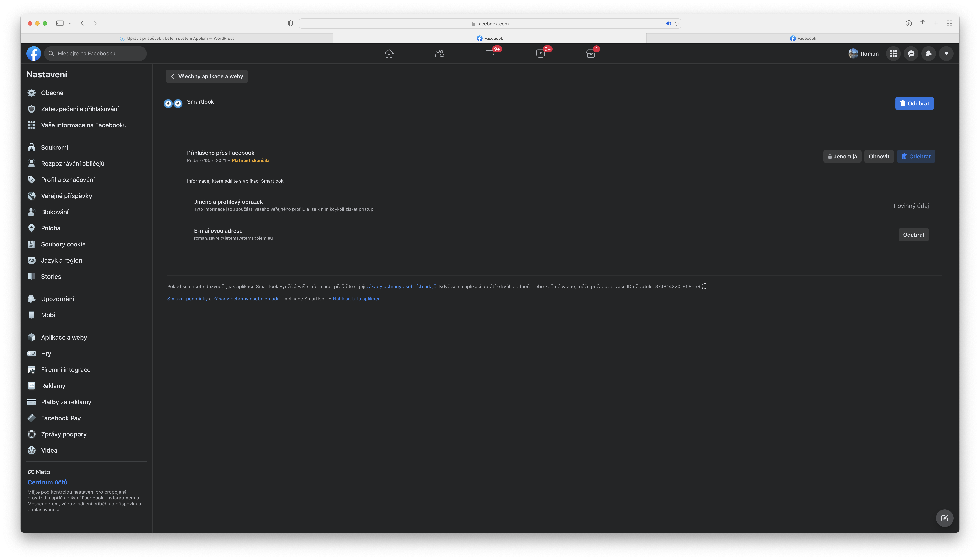Expand account dropdown arrow
Image resolution: width=980 pixels, height=560 pixels.
946,54
